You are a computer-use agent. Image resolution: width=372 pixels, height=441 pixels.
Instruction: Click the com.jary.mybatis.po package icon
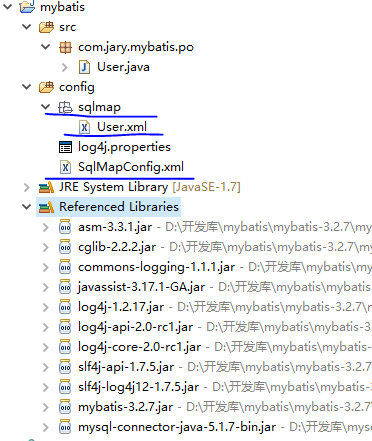(x=65, y=47)
